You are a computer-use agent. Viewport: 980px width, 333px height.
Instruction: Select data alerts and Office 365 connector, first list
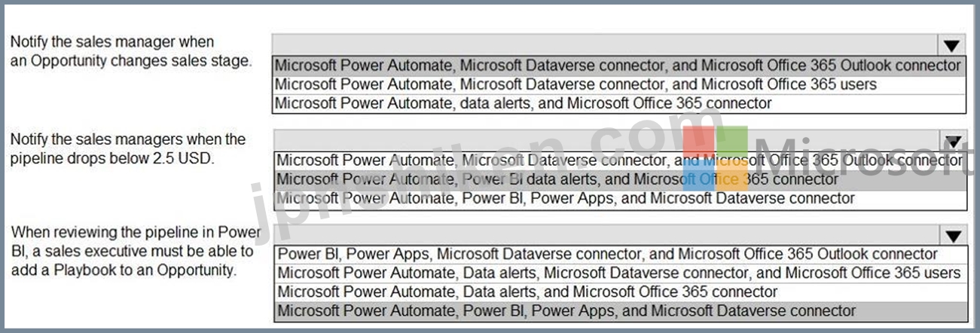point(618,103)
